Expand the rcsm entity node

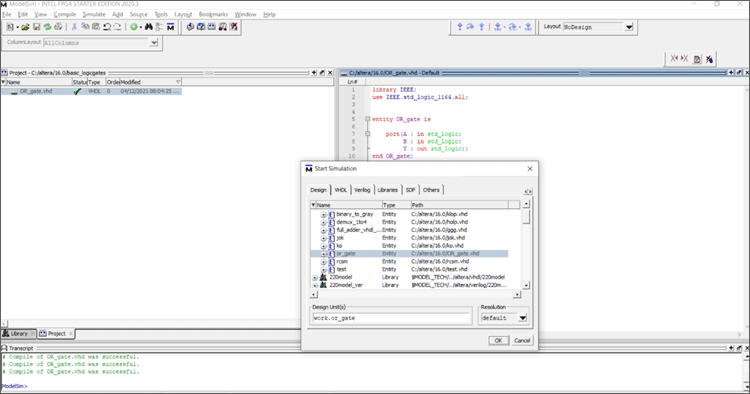[323, 262]
